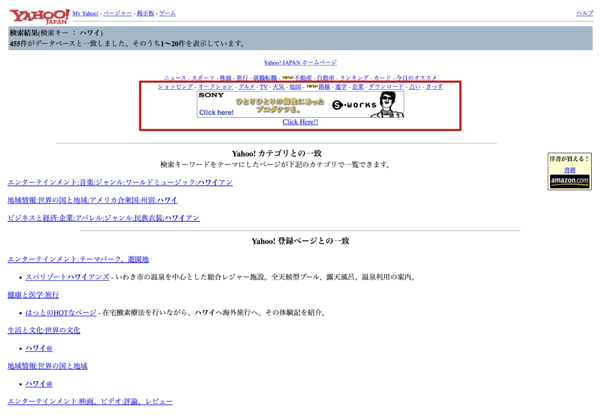Viewport: 600px width, 419px height.
Task: Open ハワイ@ under 生活と文化:世界の文化
Action: pyautogui.click(x=39, y=348)
